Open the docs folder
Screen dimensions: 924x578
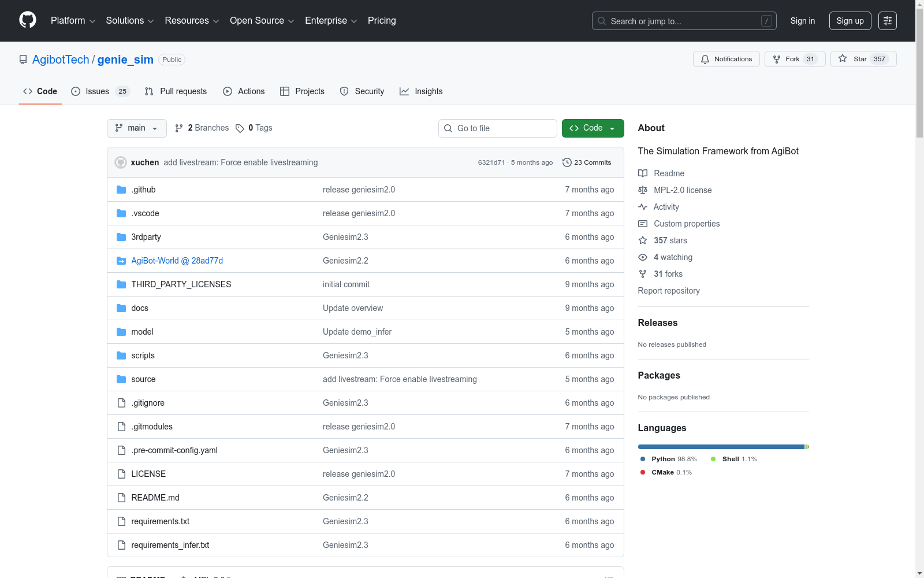(140, 308)
